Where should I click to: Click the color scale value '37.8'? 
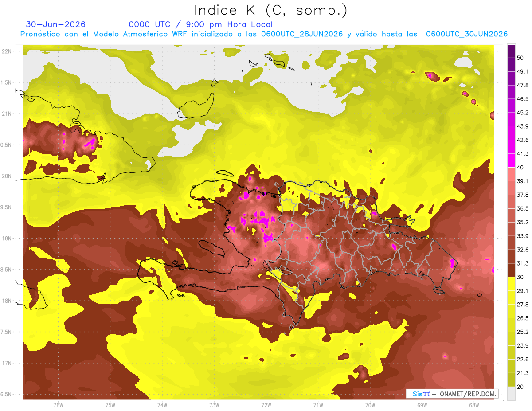523,195
